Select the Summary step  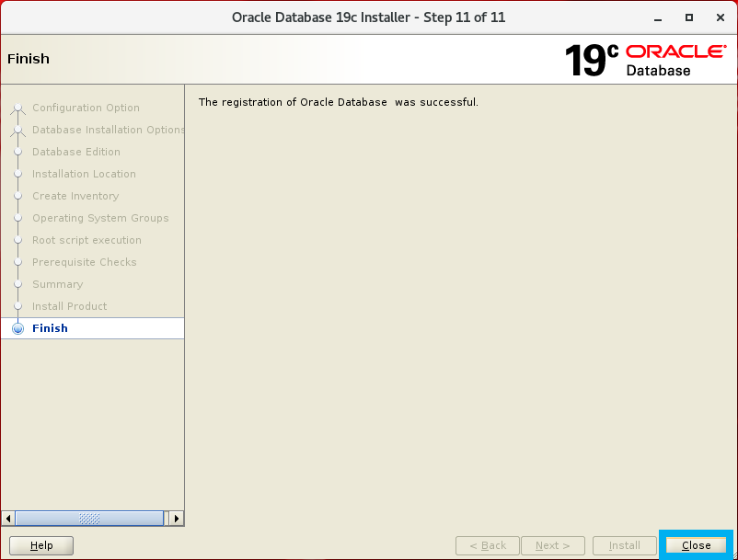click(x=57, y=284)
